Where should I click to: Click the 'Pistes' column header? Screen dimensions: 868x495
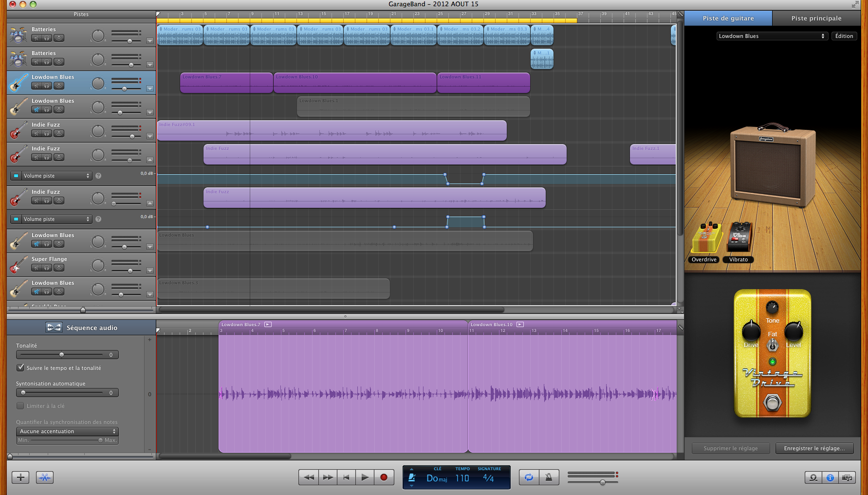click(81, 14)
